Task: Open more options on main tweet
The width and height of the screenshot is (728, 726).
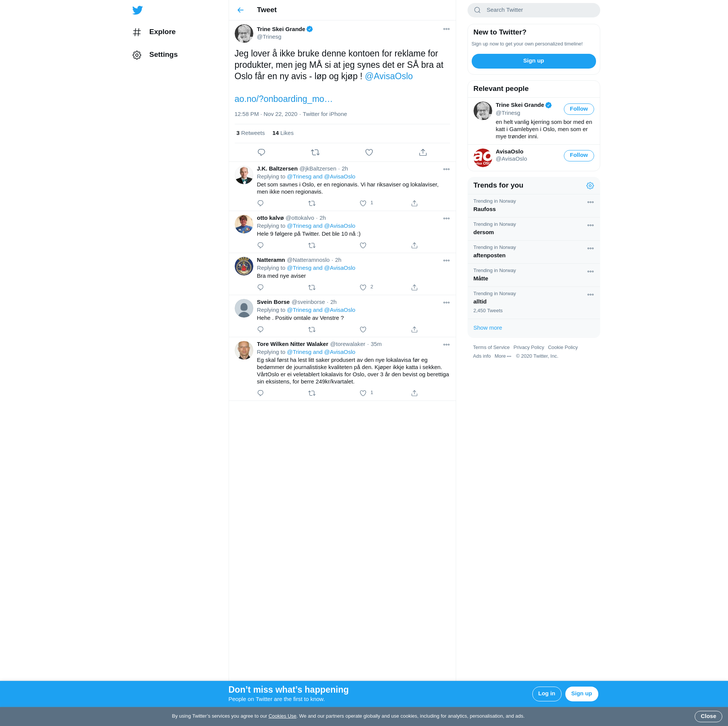Action: 446,29
